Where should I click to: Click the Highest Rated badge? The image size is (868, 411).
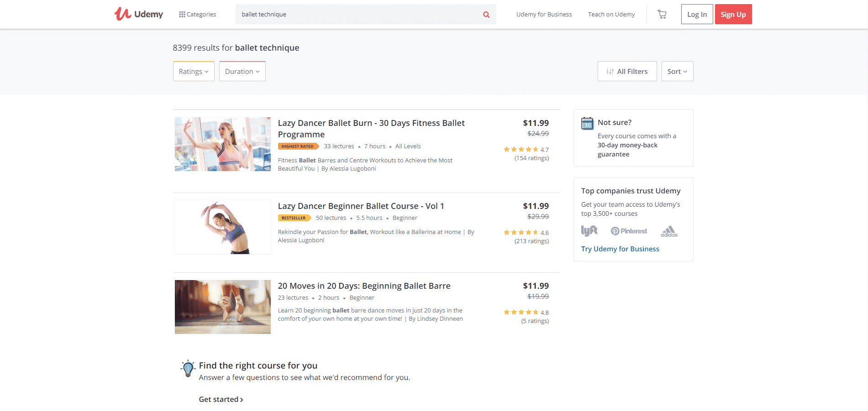[x=298, y=146]
